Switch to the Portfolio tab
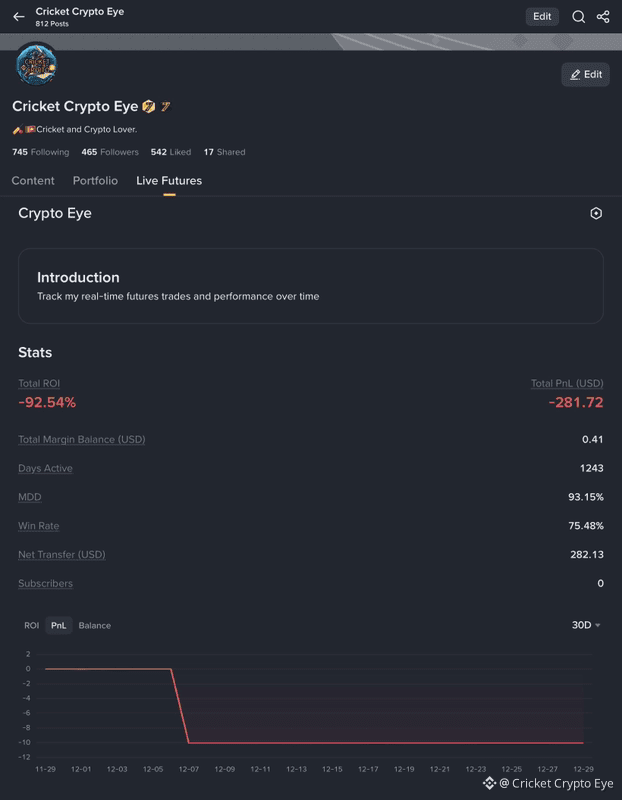 (95, 181)
